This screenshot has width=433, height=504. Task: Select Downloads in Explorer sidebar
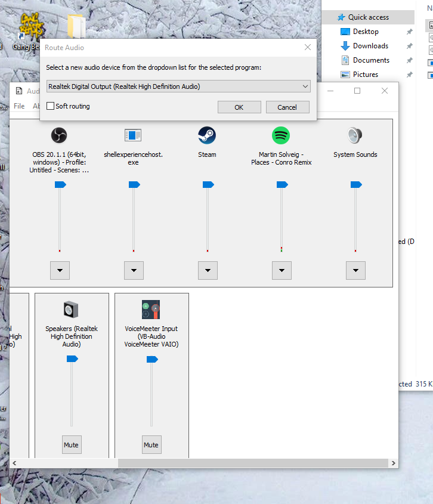pos(370,46)
